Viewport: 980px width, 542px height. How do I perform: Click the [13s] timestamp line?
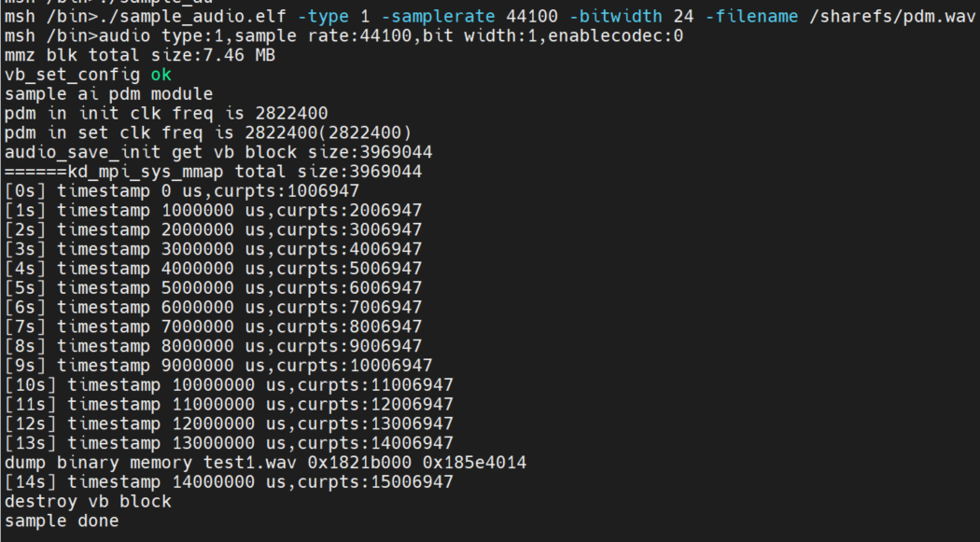point(229,443)
